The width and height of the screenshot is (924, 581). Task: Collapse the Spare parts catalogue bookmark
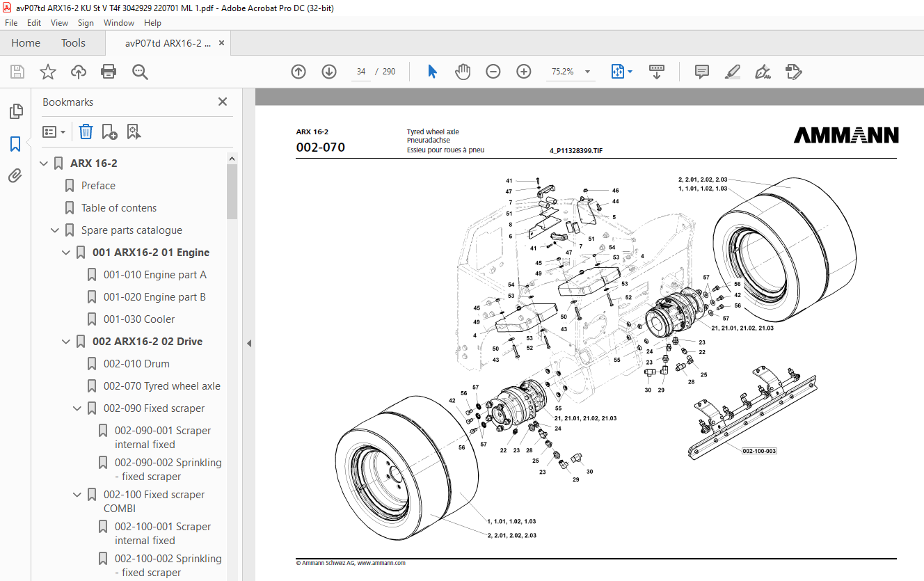pos(56,230)
